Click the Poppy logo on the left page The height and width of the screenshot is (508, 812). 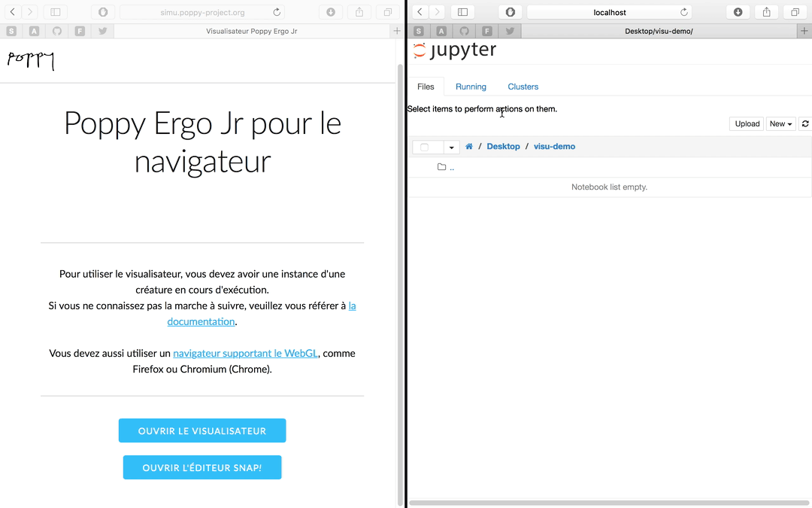(31, 60)
